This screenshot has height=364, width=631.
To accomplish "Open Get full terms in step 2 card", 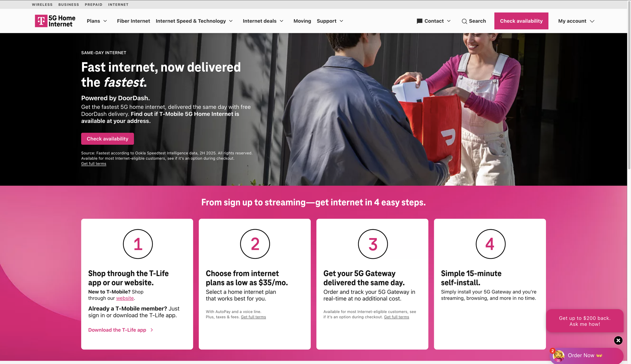I will [253, 317].
